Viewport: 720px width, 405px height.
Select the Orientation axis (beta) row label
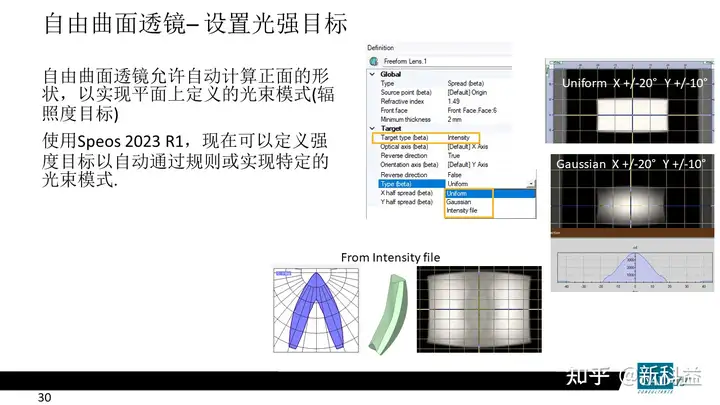click(409, 164)
